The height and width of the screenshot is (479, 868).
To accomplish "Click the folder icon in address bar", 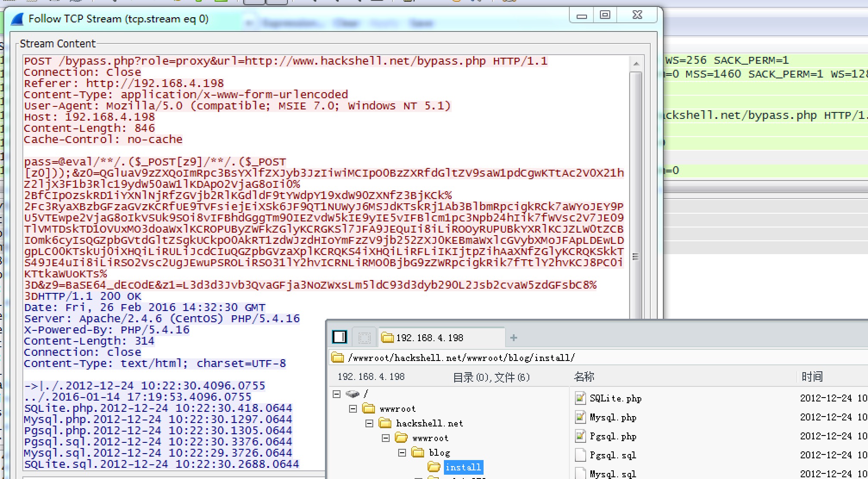I will click(x=337, y=358).
